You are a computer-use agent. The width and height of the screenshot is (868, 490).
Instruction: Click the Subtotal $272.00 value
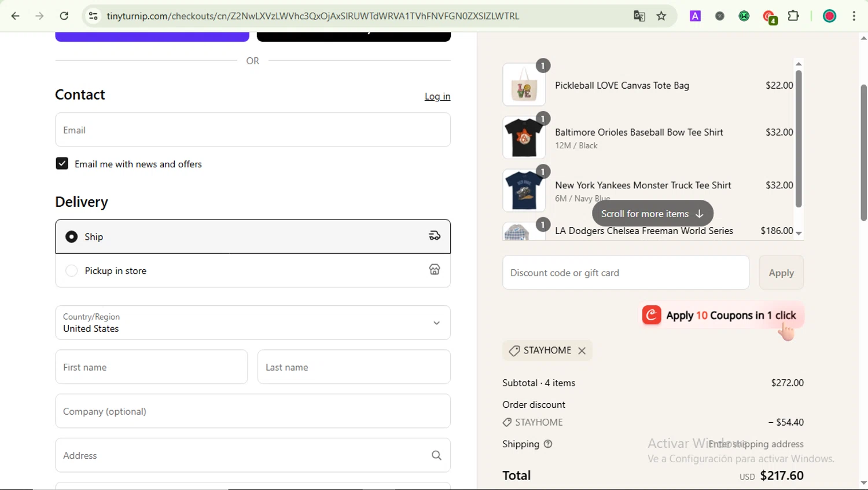point(787,383)
